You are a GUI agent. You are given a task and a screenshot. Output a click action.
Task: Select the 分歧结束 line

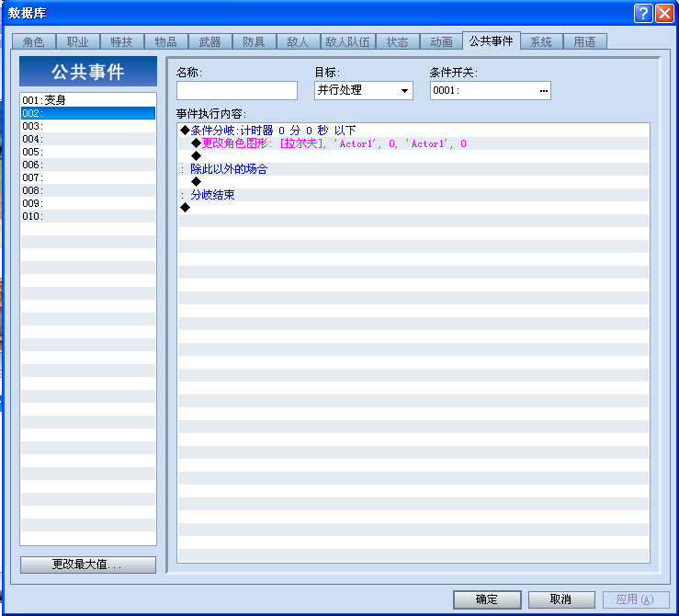[413, 195]
